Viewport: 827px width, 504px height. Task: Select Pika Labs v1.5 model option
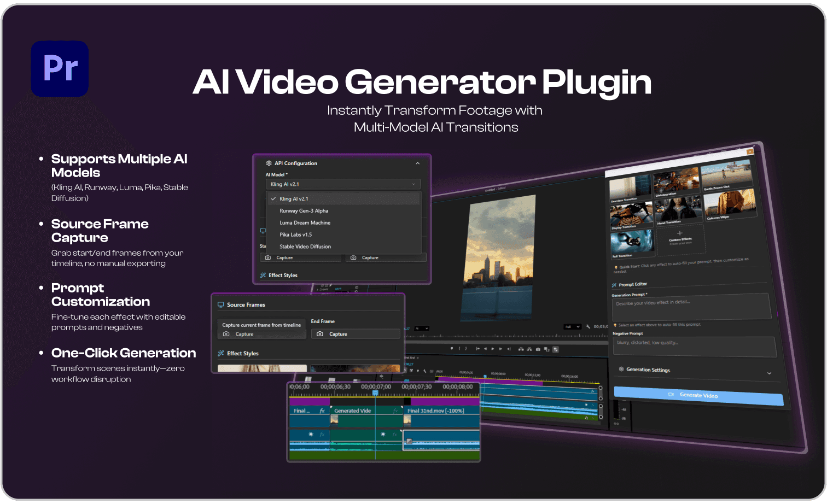coord(343,235)
